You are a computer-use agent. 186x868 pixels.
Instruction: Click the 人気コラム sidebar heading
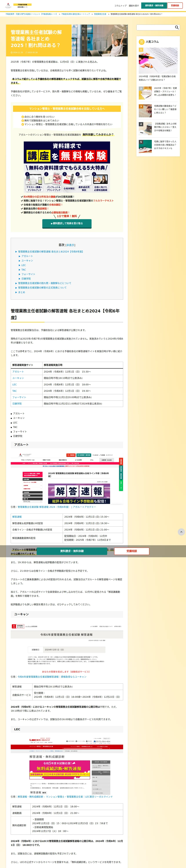click(x=152, y=42)
